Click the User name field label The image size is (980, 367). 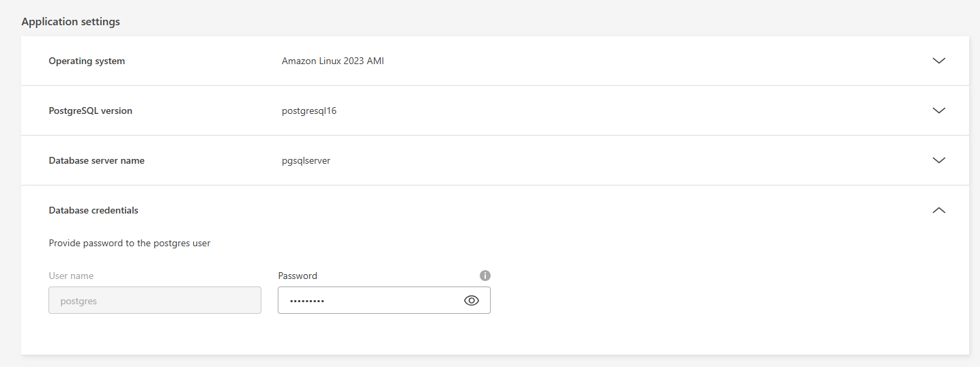click(x=71, y=276)
